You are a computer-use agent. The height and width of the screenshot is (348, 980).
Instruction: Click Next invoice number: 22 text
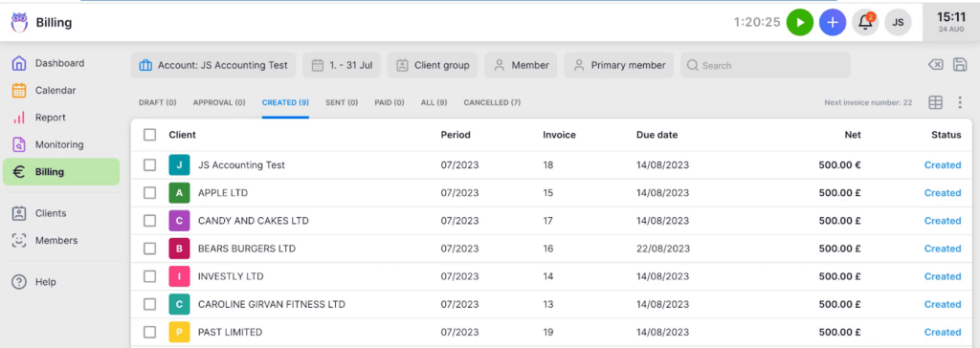tap(868, 103)
